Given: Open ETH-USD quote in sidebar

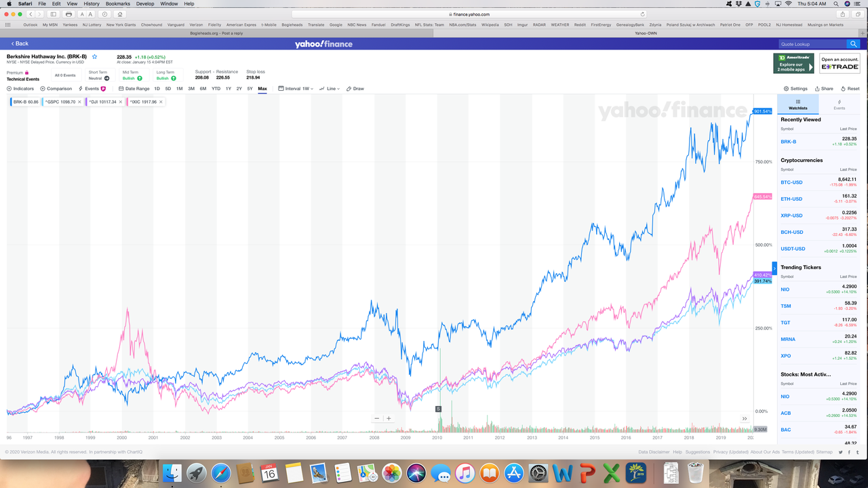Looking at the screenshot, I should (x=791, y=199).
